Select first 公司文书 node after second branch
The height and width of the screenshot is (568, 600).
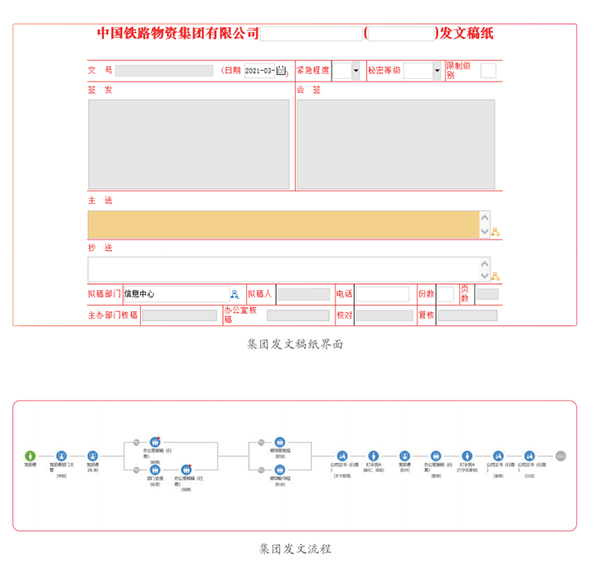pos(342,456)
